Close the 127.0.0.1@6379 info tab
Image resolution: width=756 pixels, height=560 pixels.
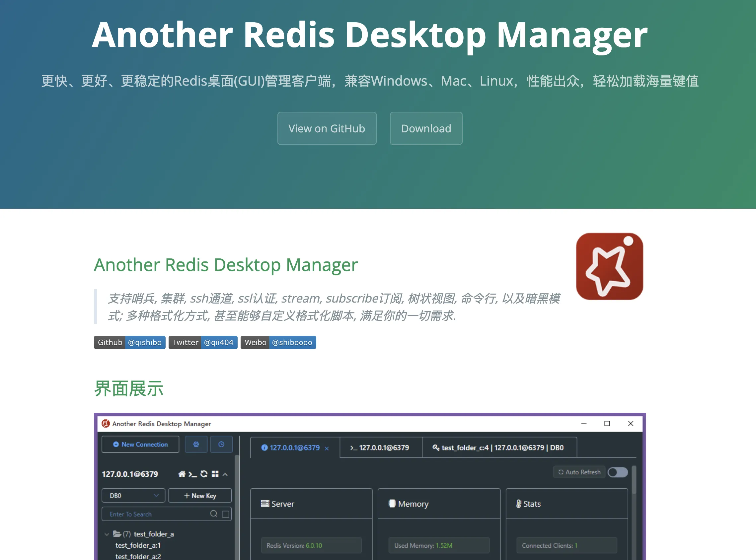(x=327, y=449)
